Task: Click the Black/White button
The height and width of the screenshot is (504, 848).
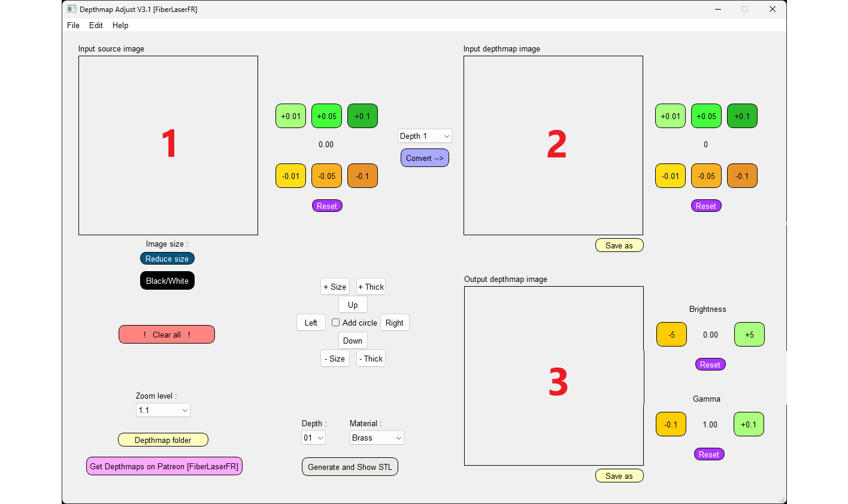Action: pos(167,281)
